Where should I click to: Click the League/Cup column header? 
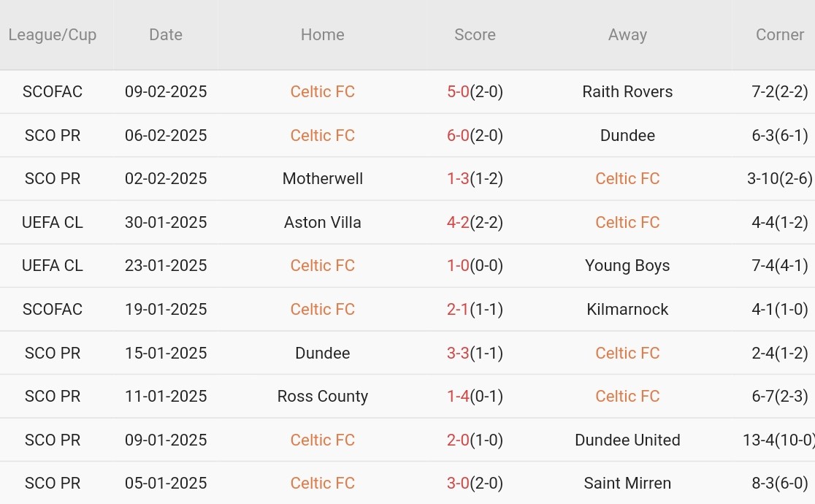(53, 35)
